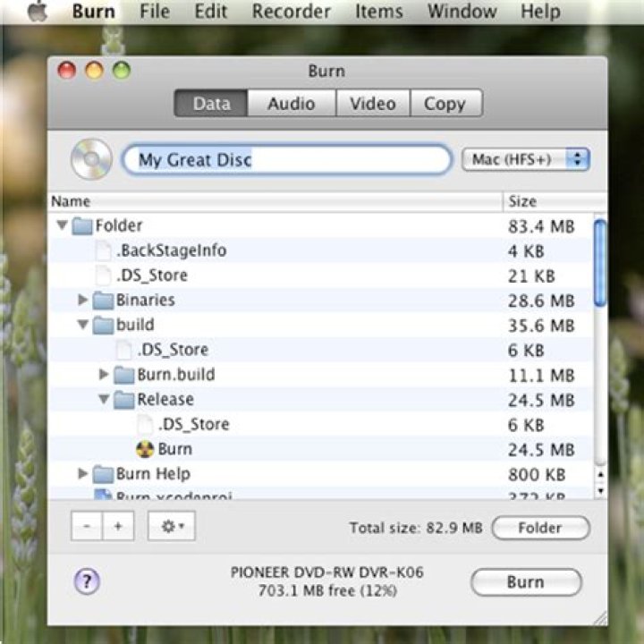This screenshot has width=644, height=644.
Task: Click the 11.1 MB size value
Action: point(541,376)
